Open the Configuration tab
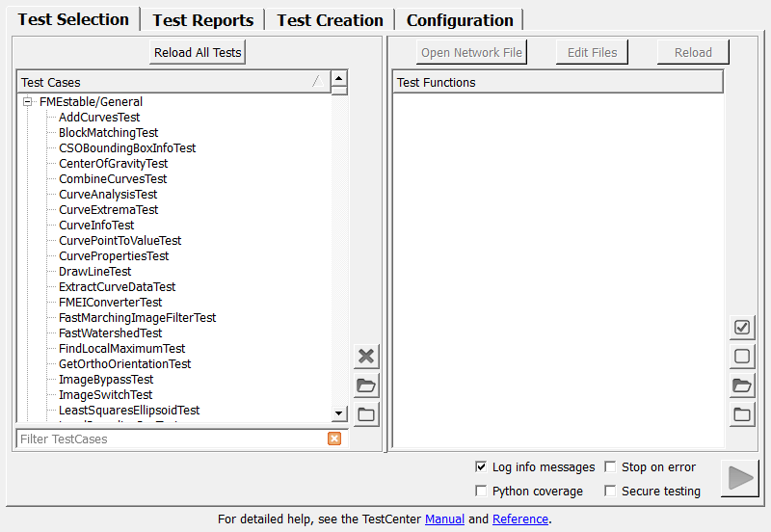This screenshot has height=532, width=771. click(x=460, y=20)
